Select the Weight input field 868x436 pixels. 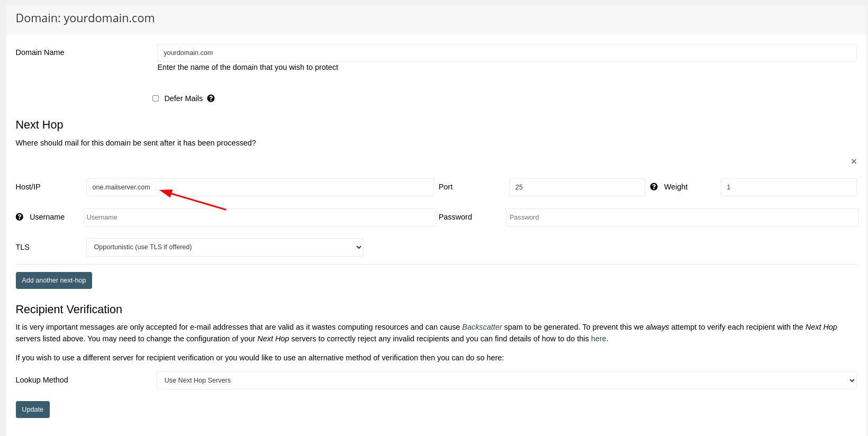pos(788,187)
